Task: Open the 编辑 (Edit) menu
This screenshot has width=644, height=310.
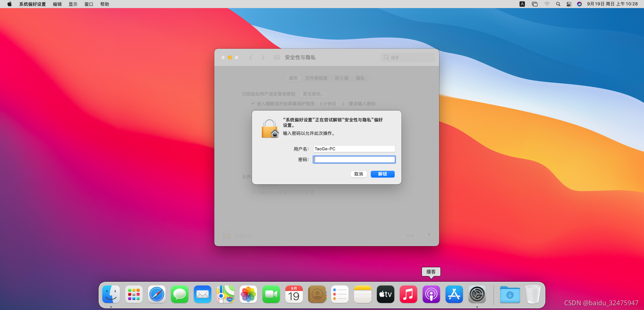Action: click(x=57, y=4)
